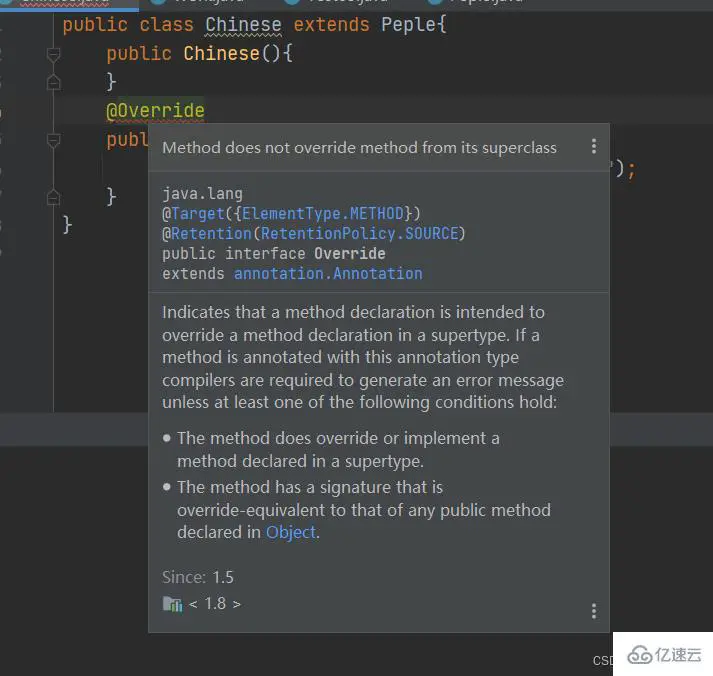Follow the ElementType.METHOD link
Viewport: 713px width, 676px height.
point(323,213)
